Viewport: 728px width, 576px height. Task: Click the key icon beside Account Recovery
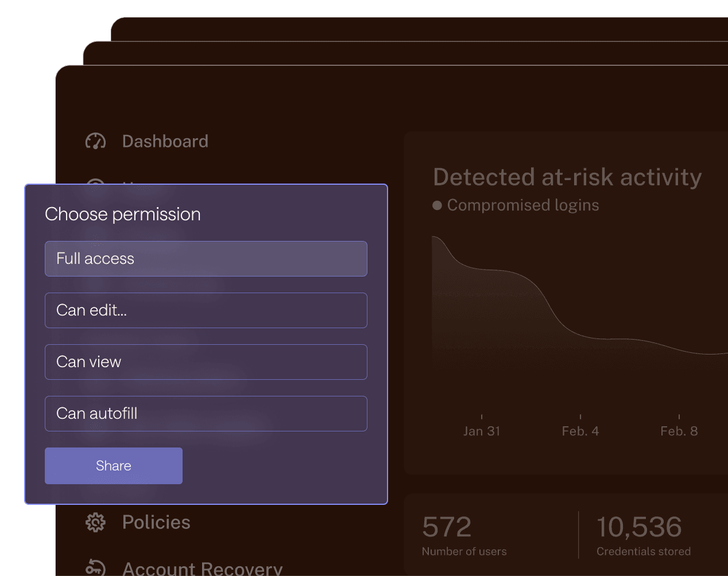[96, 569]
